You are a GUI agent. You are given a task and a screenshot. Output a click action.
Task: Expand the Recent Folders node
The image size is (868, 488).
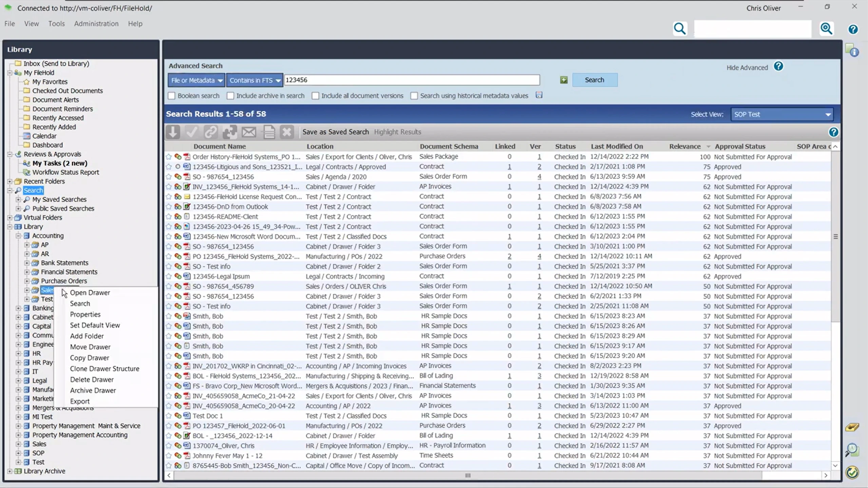10,181
